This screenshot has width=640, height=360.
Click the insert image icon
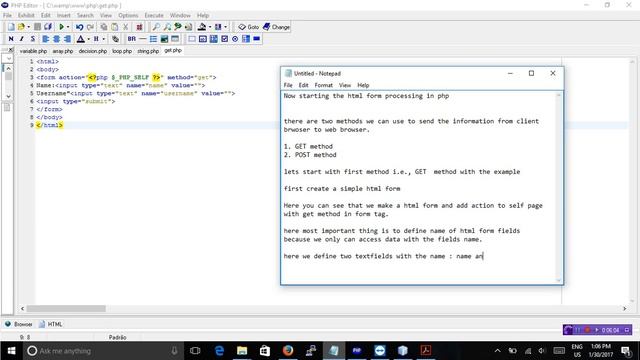coord(164,39)
